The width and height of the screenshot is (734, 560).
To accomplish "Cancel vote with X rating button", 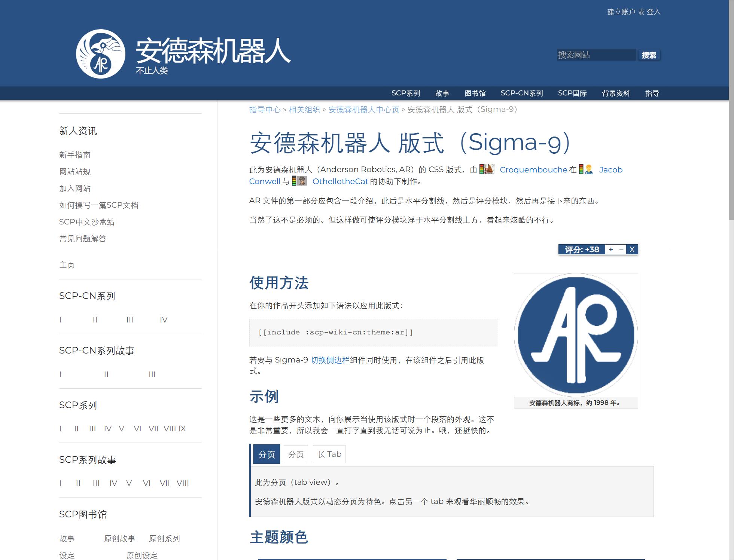I will click(632, 250).
